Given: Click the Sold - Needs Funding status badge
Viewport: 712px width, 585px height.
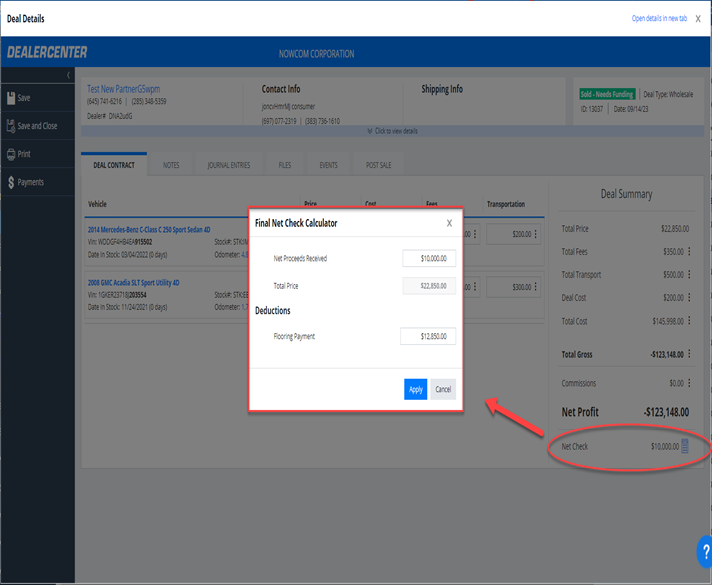Looking at the screenshot, I should click(x=607, y=94).
